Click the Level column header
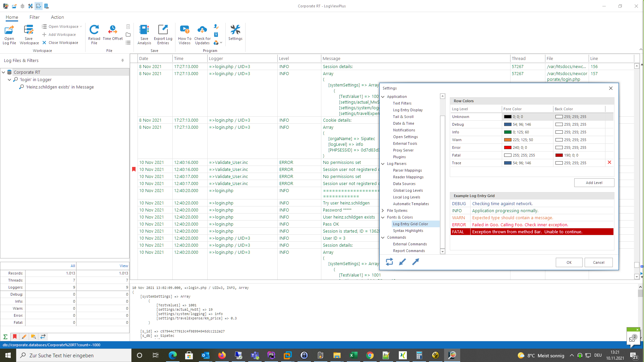Screen dimensions: 644x362 [299, 58]
